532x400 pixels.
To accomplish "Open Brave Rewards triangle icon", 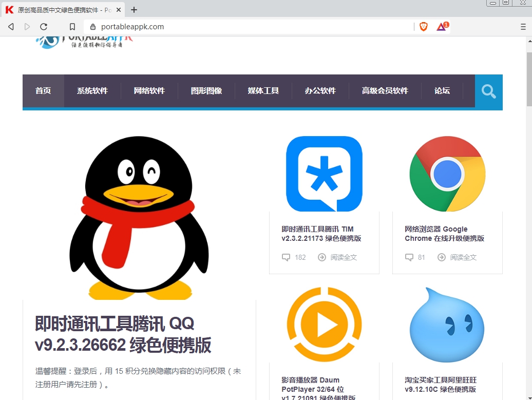I will [442, 26].
